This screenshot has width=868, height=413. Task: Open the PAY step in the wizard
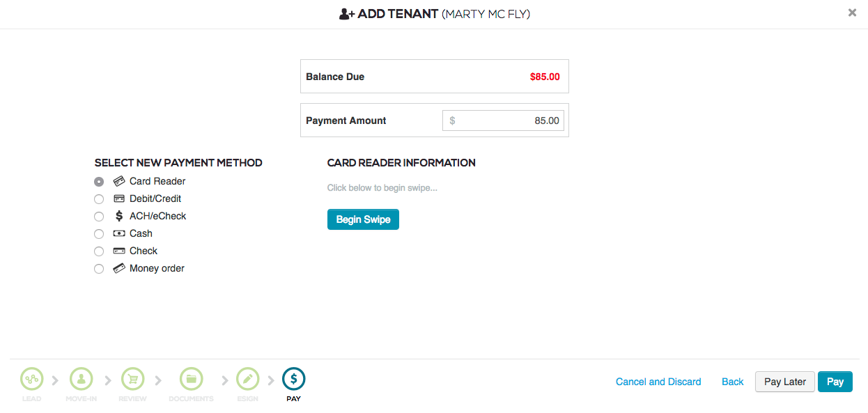click(x=293, y=378)
